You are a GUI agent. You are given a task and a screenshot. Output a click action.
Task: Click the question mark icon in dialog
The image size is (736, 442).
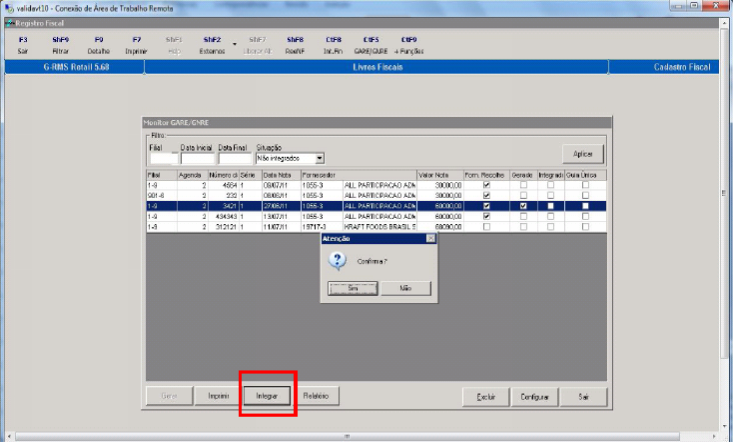[337, 261]
